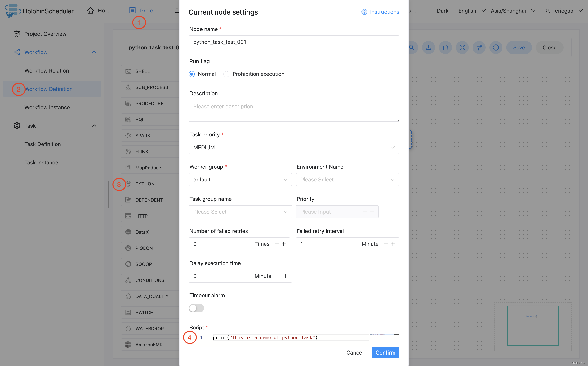Select Prohibition execution run flag

[x=226, y=74]
